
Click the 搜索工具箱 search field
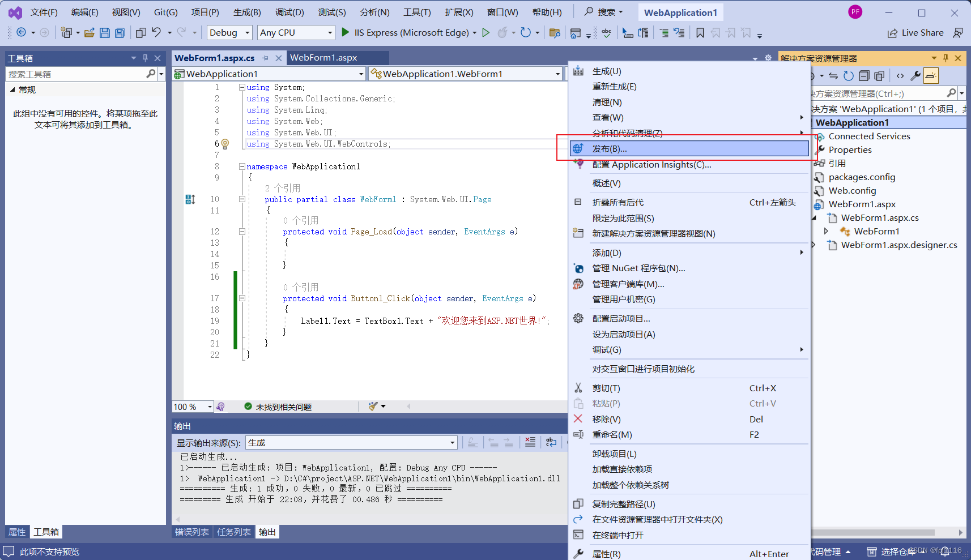[x=76, y=74]
